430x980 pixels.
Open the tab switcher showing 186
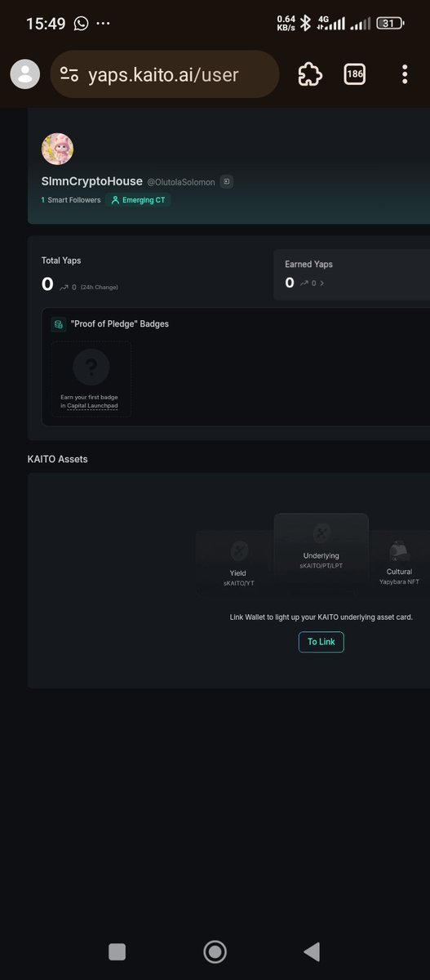355,74
